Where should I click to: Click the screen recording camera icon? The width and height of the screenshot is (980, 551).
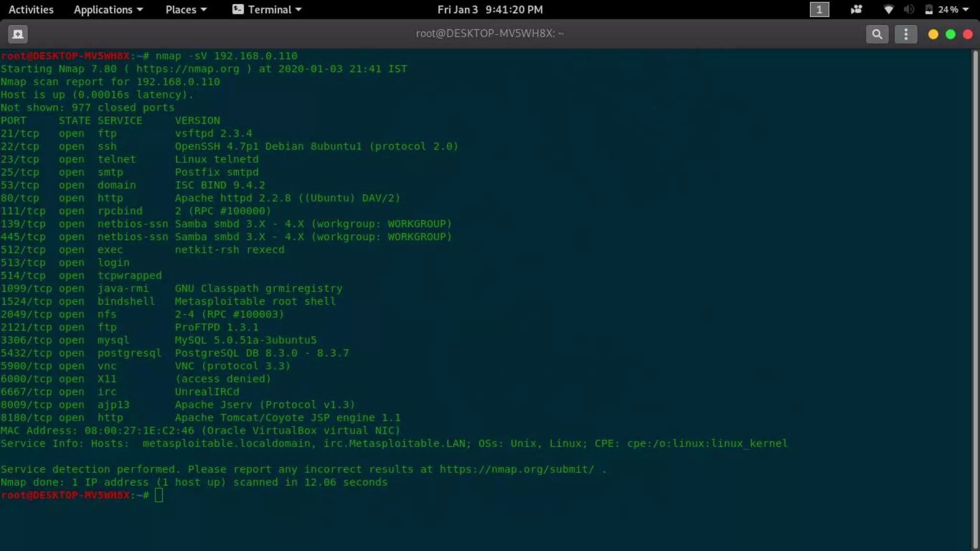point(856,10)
